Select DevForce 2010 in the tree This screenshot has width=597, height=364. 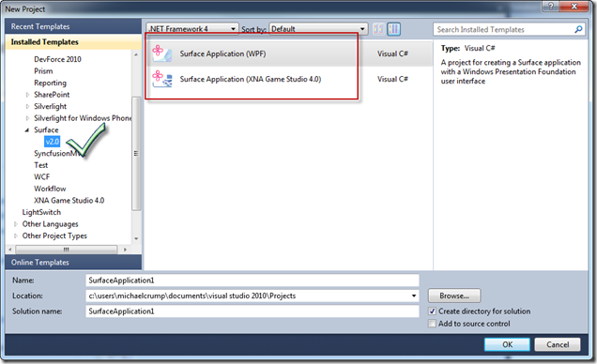pos(57,59)
